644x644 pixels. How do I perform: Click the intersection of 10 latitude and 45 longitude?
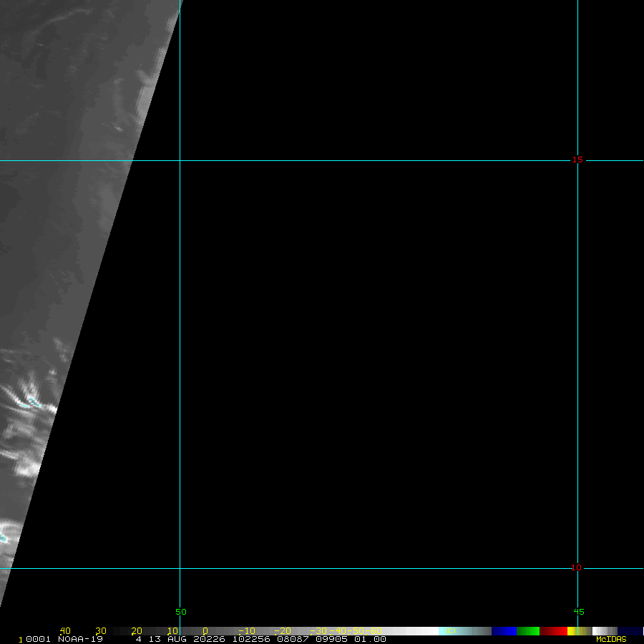(x=577, y=569)
